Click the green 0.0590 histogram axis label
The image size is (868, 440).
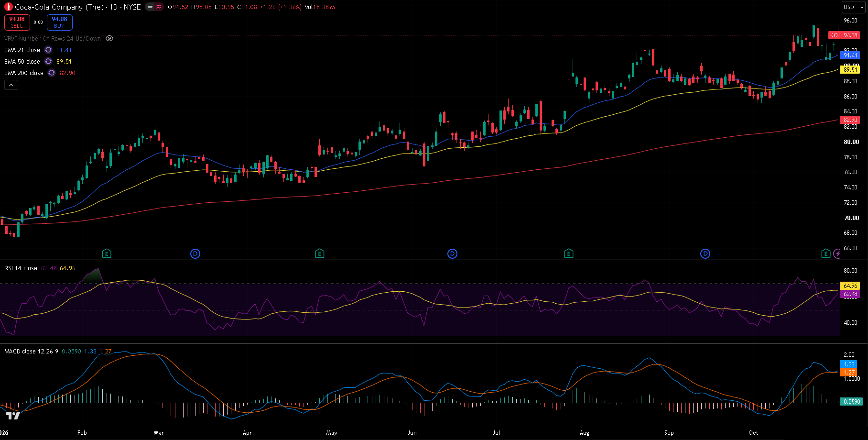coord(851,401)
